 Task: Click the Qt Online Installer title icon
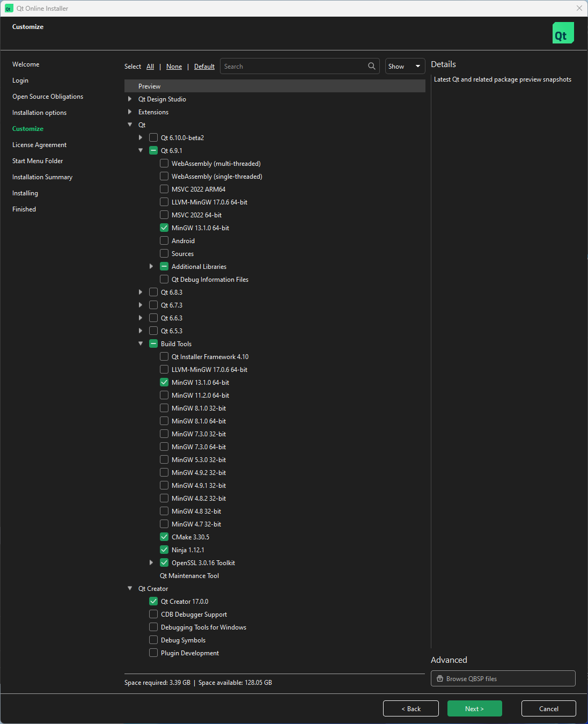(x=9, y=9)
